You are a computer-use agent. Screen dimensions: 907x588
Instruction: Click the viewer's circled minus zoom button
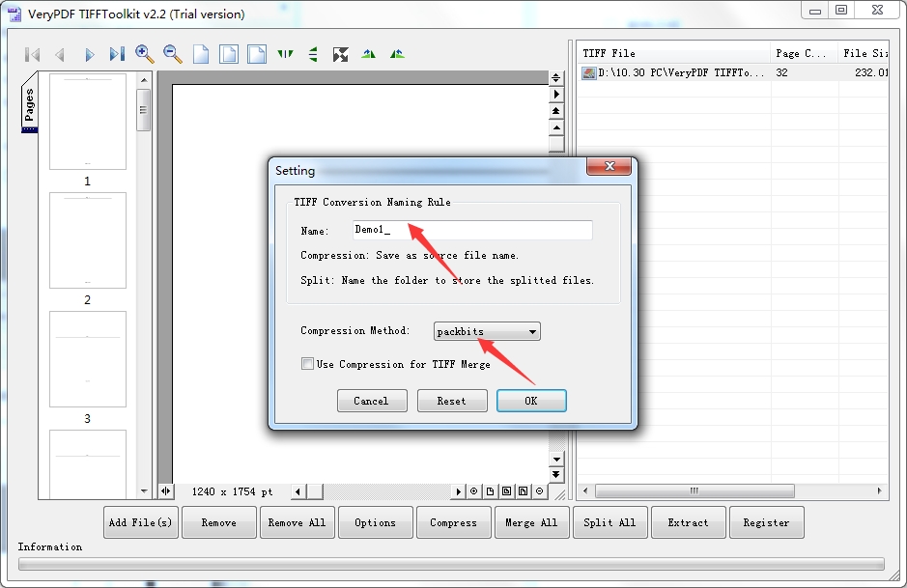point(539,491)
